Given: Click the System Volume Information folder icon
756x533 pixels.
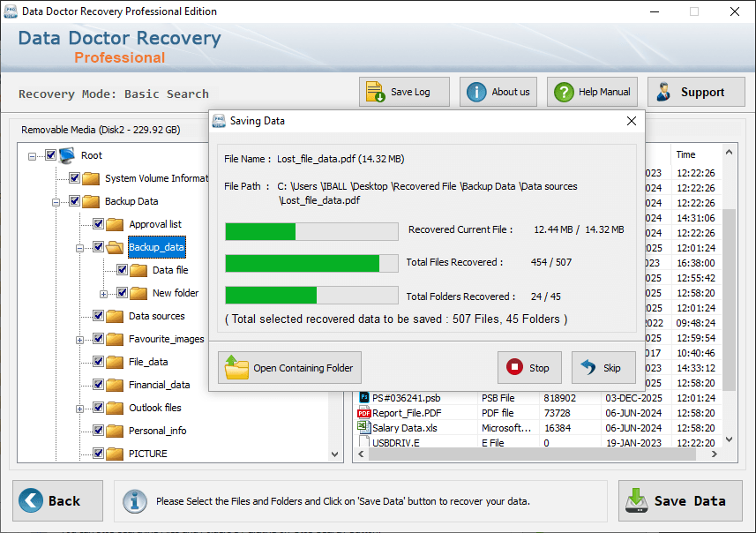Looking at the screenshot, I should click(x=91, y=178).
